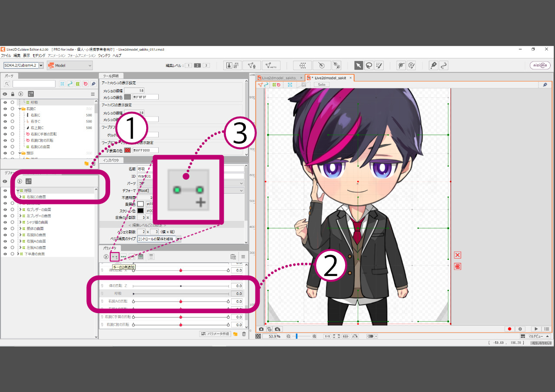Click the create rotation deformer tool
The width and height of the screenshot is (555, 392).
(x=321, y=65)
